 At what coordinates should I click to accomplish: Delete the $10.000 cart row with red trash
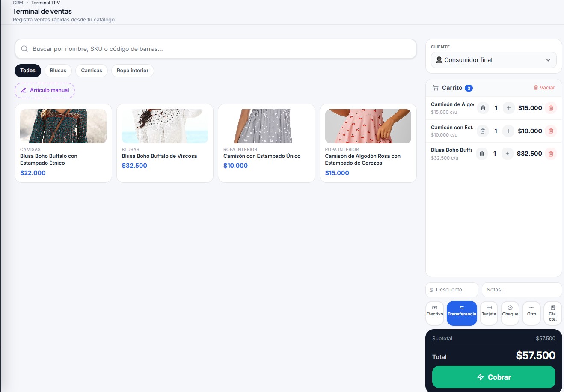pos(551,131)
